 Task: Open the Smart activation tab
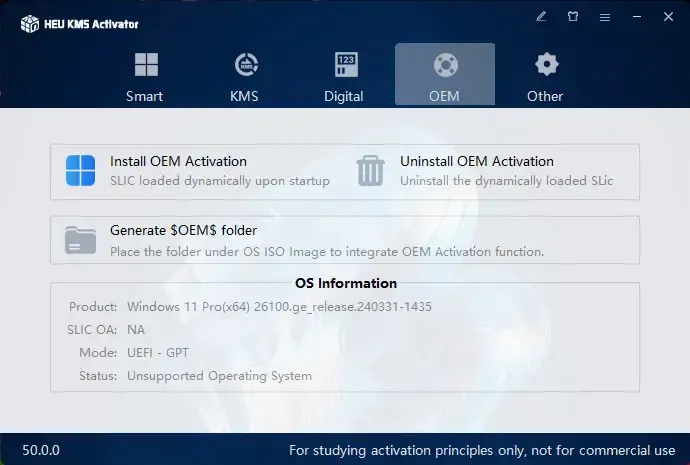coord(145,75)
